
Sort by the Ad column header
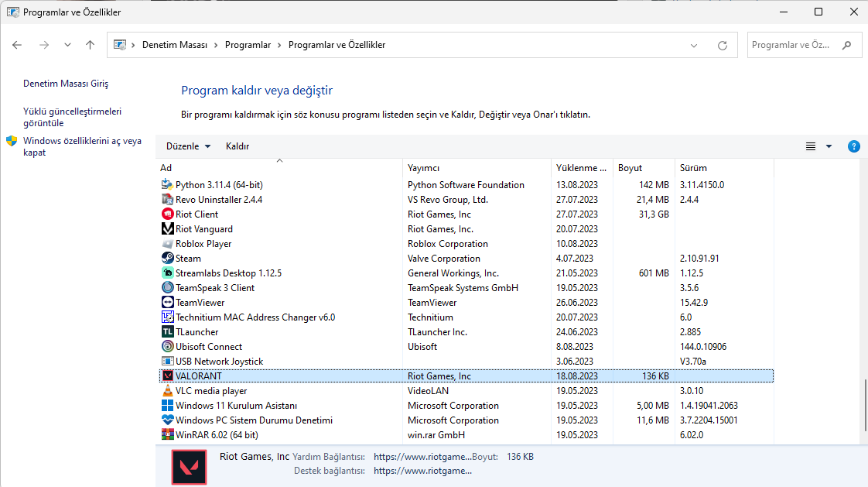click(x=279, y=168)
